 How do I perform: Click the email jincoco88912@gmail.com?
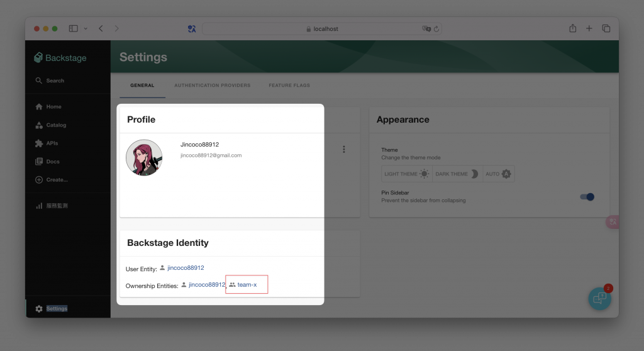(x=211, y=155)
